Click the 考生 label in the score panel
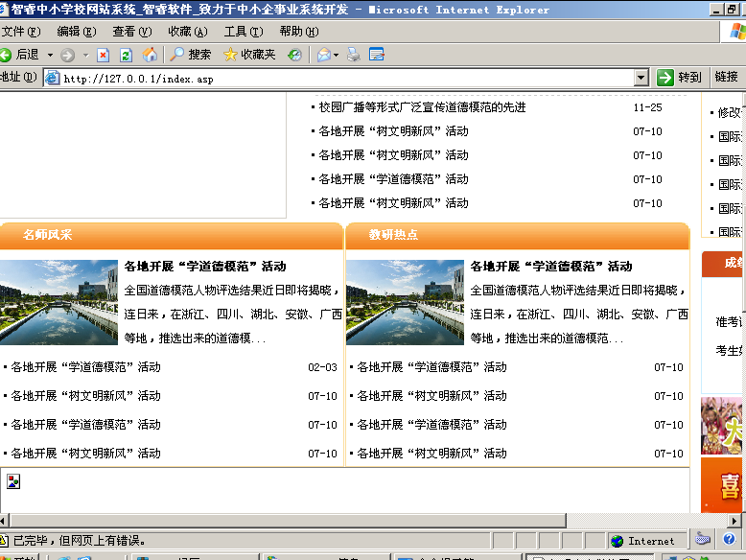The image size is (746, 560). point(729,351)
